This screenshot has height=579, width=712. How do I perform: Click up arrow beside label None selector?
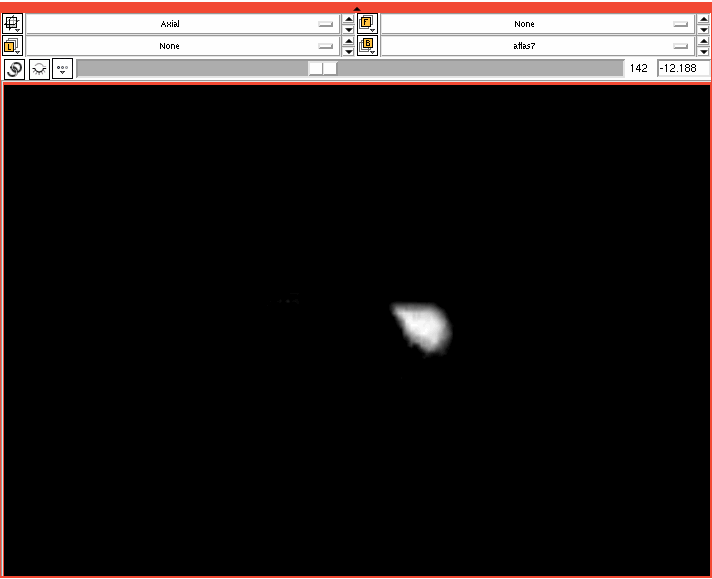coord(348,41)
